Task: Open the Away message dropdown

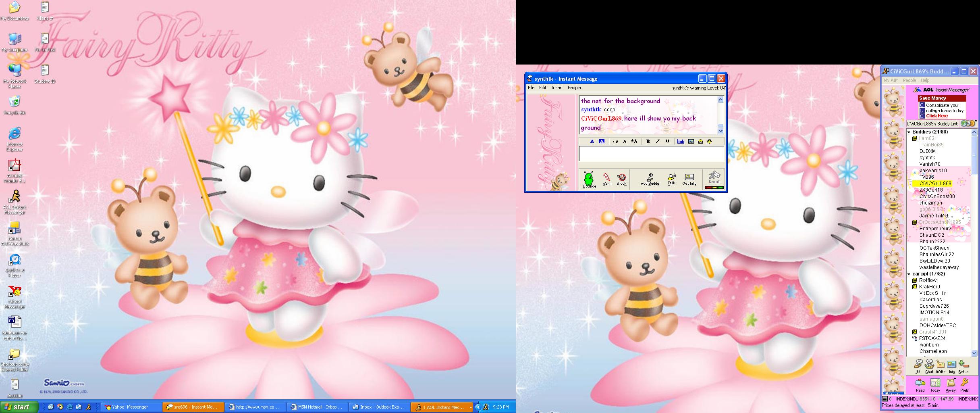Action: pyautogui.click(x=951, y=384)
